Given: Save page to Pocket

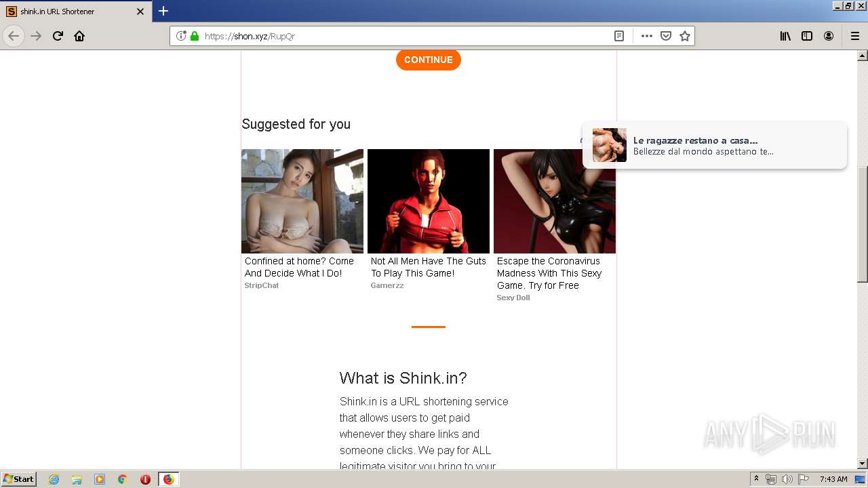Looking at the screenshot, I should point(666,36).
